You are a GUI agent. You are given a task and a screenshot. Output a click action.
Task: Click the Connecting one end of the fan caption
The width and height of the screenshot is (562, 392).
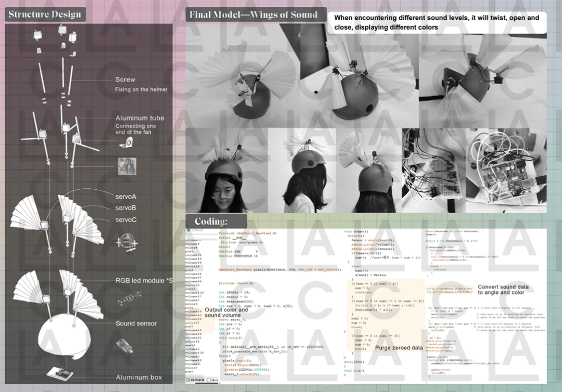coord(135,129)
